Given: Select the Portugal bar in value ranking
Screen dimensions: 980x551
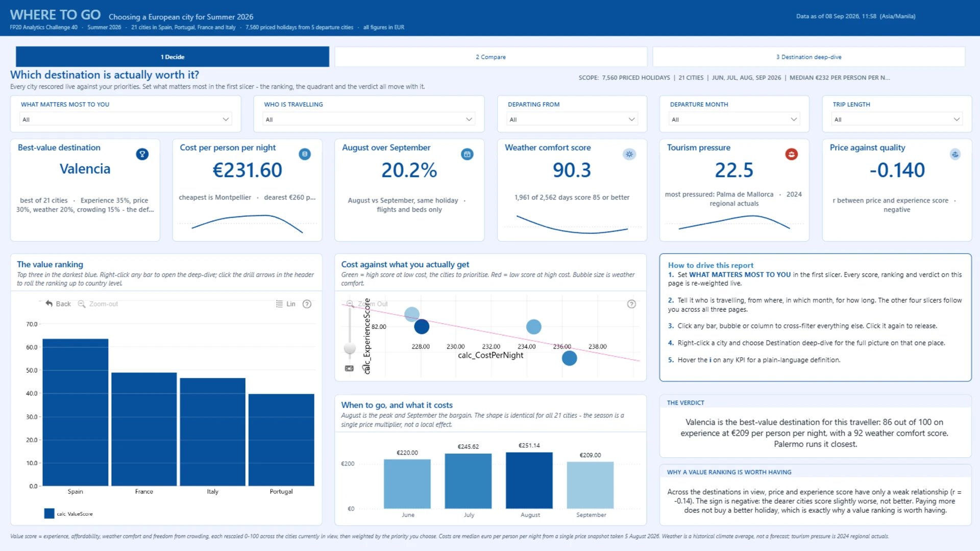Looking at the screenshot, I should [x=281, y=440].
